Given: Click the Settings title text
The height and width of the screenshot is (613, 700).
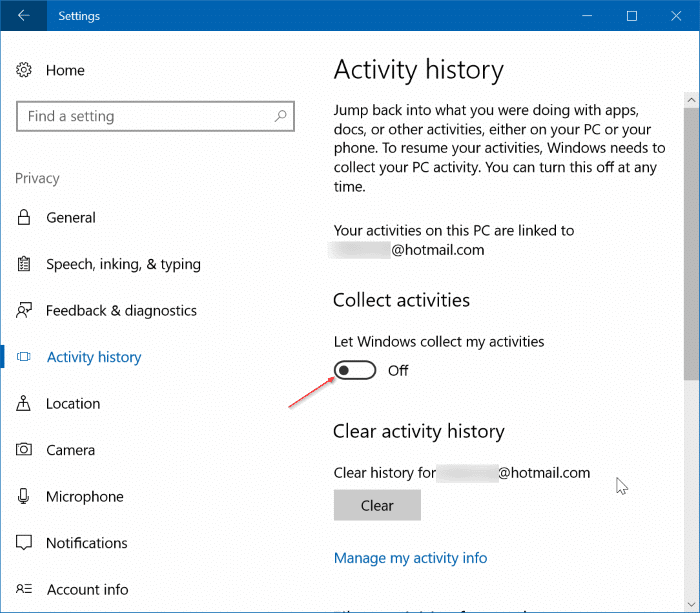Looking at the screenshot, I should (79, 16).
